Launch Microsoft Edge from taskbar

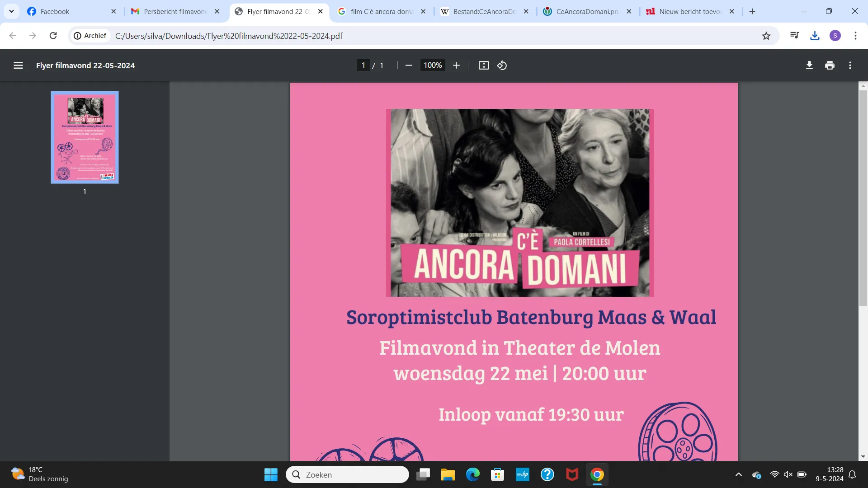click(x=473, y=474)
